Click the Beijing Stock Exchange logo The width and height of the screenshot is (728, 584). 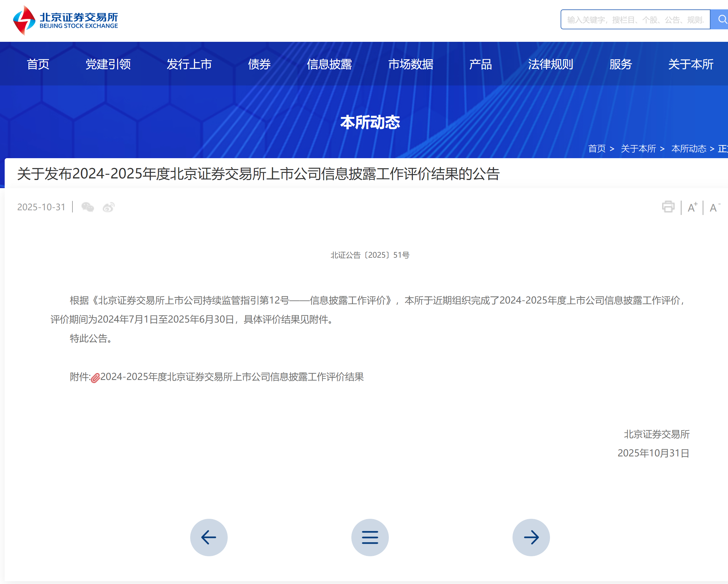[x=65, y=20]
